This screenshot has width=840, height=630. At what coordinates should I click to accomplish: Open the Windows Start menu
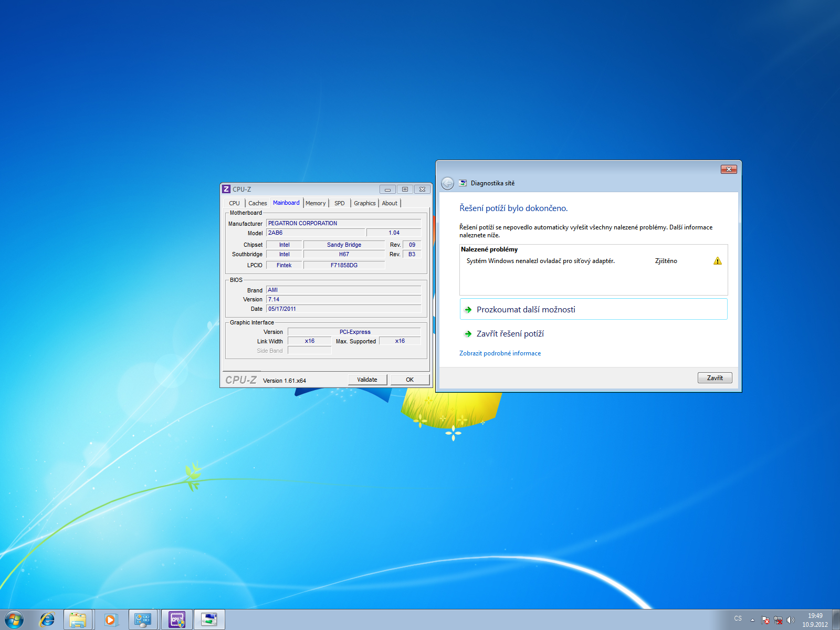[x=14, y=619]
